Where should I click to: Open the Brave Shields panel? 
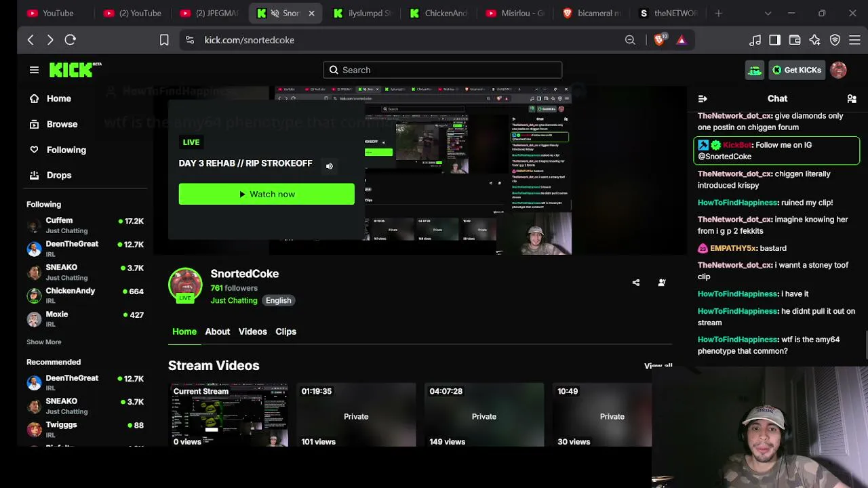[x=660, y=40]
